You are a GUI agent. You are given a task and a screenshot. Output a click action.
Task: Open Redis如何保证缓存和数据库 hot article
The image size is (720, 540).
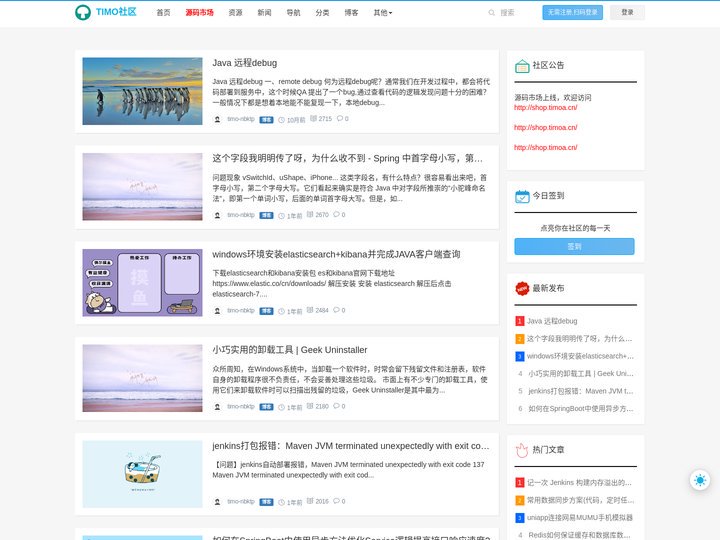[579, 535]
